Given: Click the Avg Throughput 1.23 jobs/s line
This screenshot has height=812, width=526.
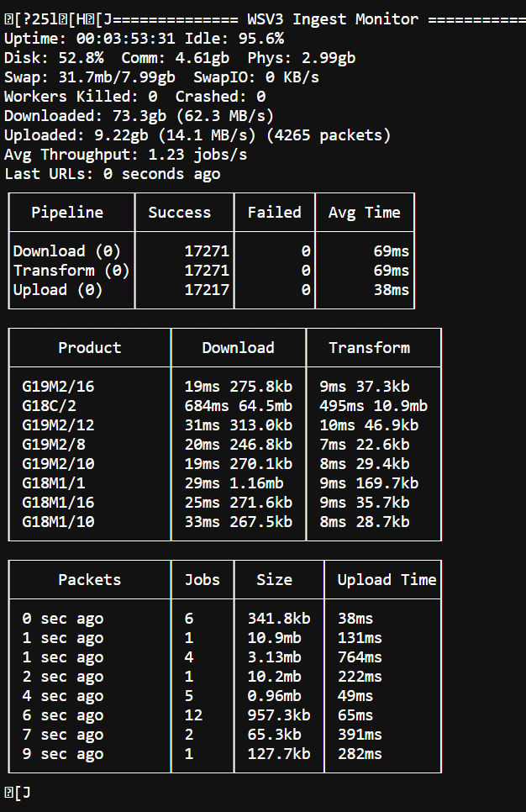Looking at the screenshot, I should pyautogui.click(x=126, y=155).
